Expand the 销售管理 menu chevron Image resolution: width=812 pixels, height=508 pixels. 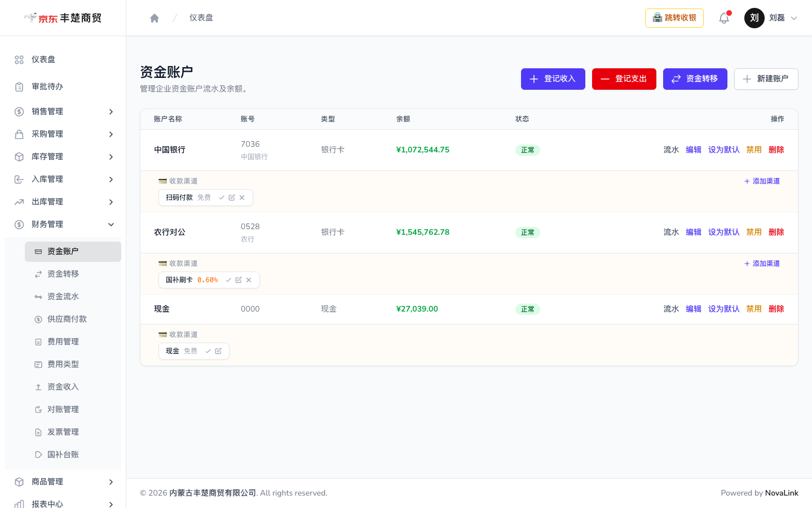tap(111, 112)
